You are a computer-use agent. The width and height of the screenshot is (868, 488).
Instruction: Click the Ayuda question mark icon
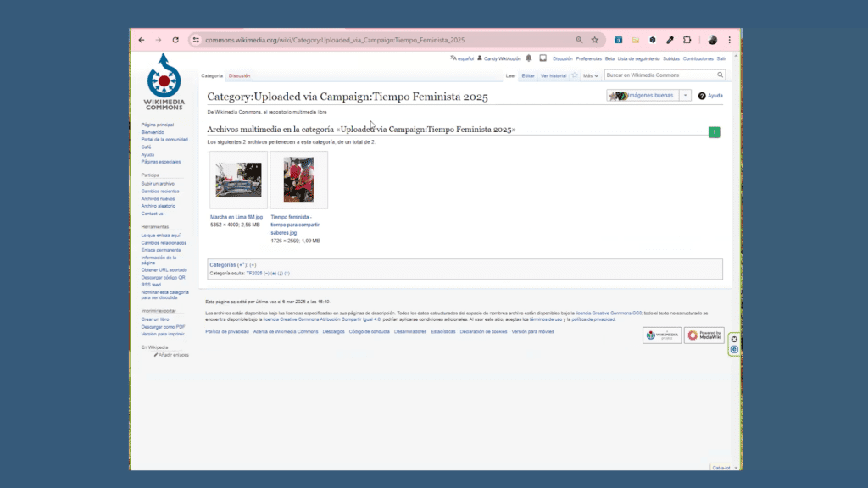(702, 96)
